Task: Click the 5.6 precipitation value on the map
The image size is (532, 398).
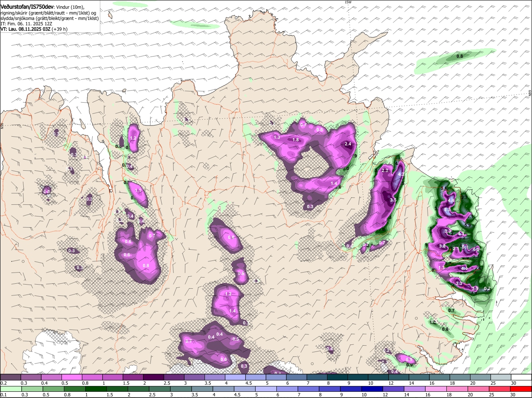Action: point(444,188)
